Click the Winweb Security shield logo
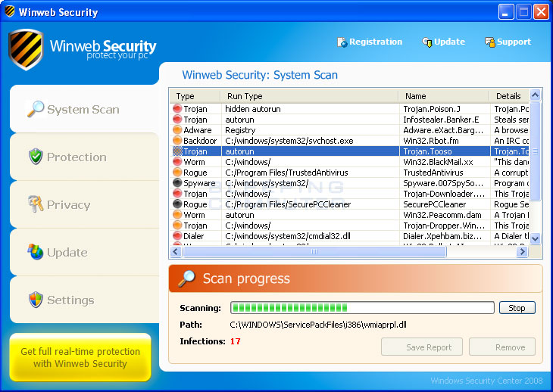 26,50
